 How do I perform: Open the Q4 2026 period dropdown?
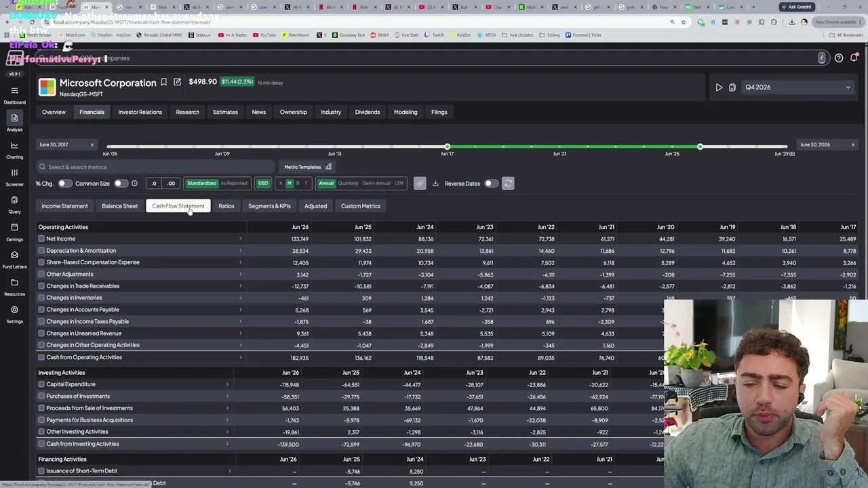797,87
